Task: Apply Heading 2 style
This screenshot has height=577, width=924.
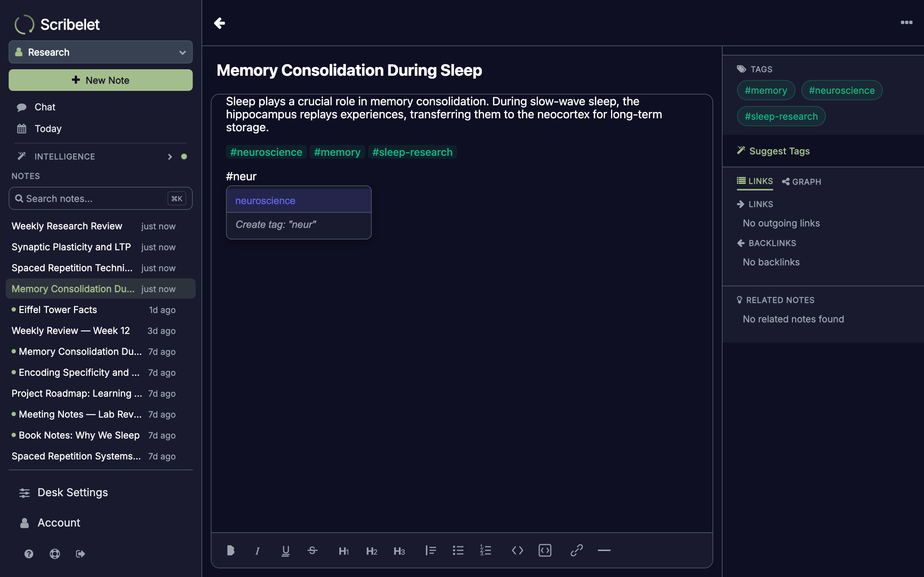Action: (371, 551)
